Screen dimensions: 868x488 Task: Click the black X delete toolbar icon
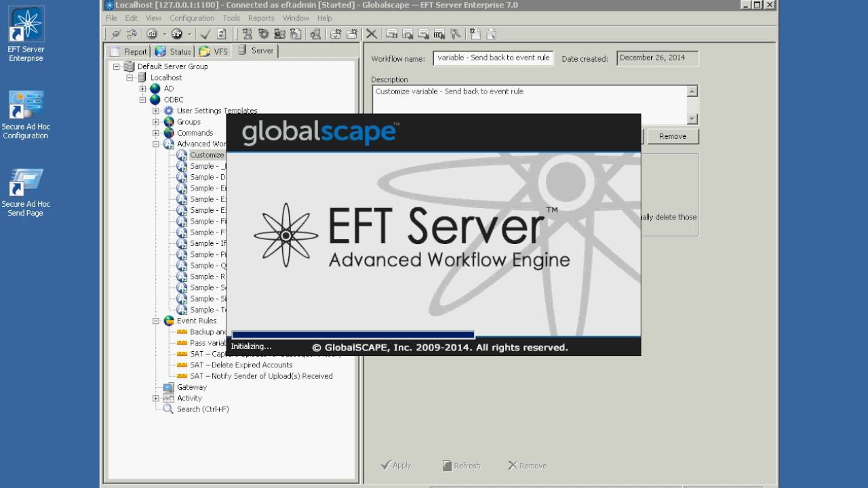(372, 34)
